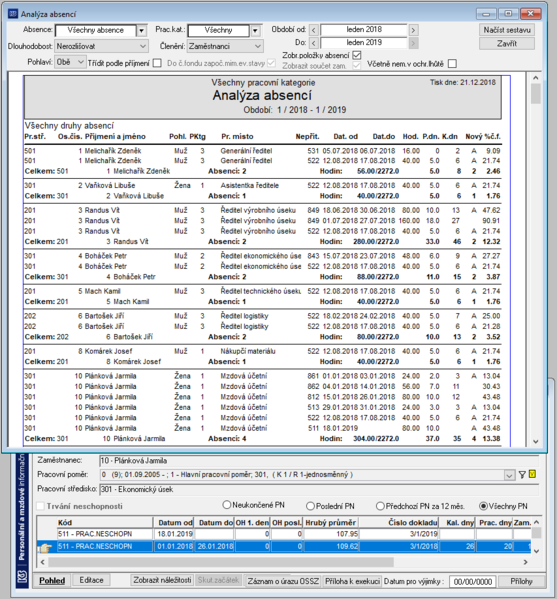Viewport: 557px width, 599px height.
Task: Go to previous month for Do period
Action: click(x=313, y=43)
